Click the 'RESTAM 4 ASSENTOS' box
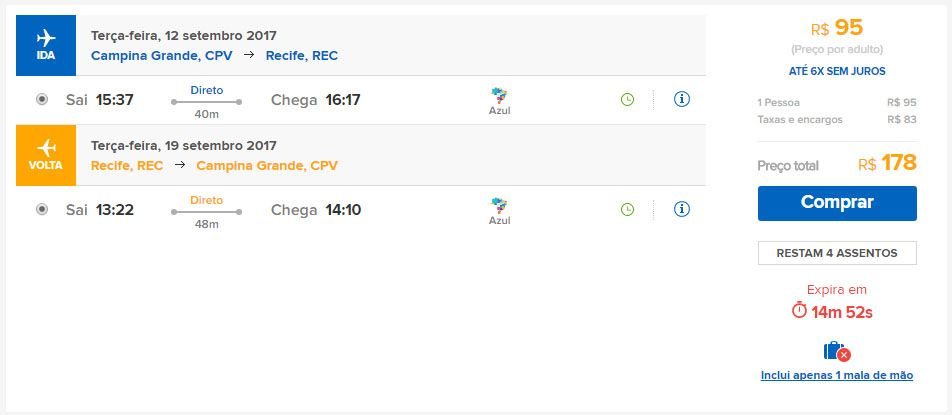The height and width of the screenshot is (415, 952). point(836,253)
